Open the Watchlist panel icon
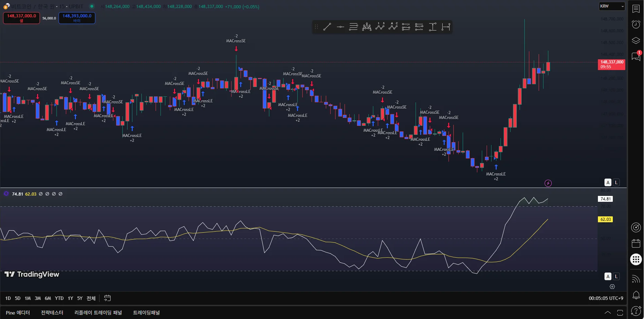Screen dimensions: 644x319 (636, 9)
